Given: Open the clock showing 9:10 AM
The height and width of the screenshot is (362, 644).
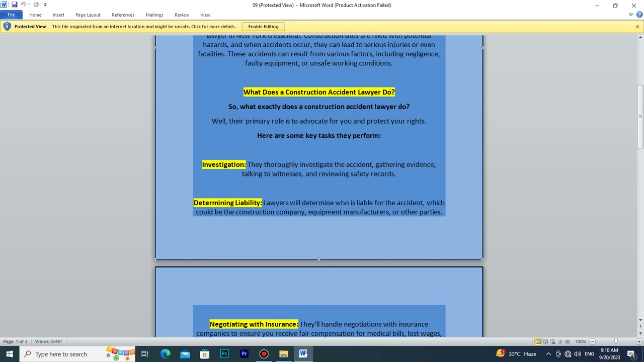Looking at the screenshot, I should point(609,354).
